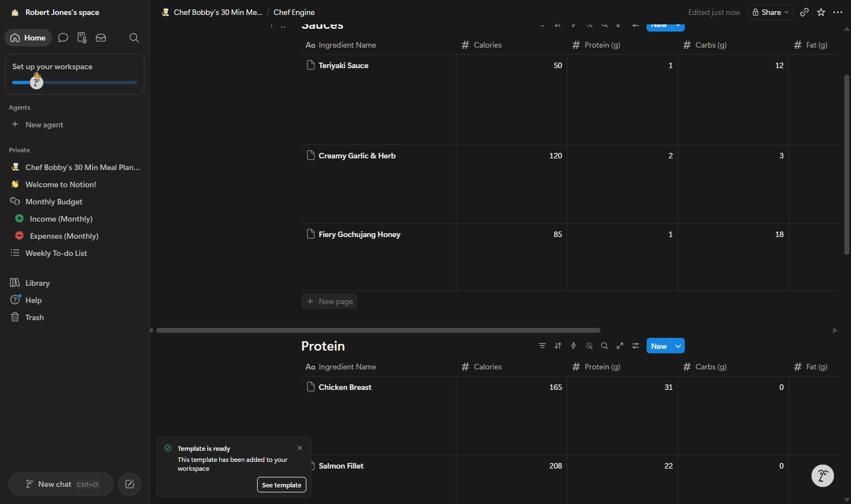
Task: Open Protein database in full page via expand icon
Action: click(620, 346)
